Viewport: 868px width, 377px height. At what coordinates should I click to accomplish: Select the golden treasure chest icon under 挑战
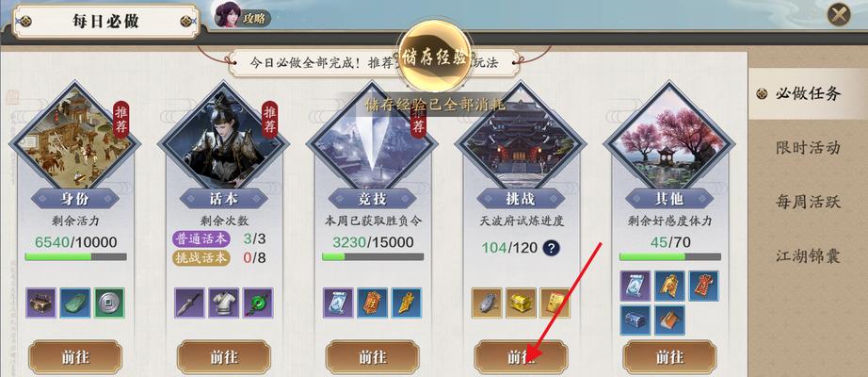(x=521, y=303)
